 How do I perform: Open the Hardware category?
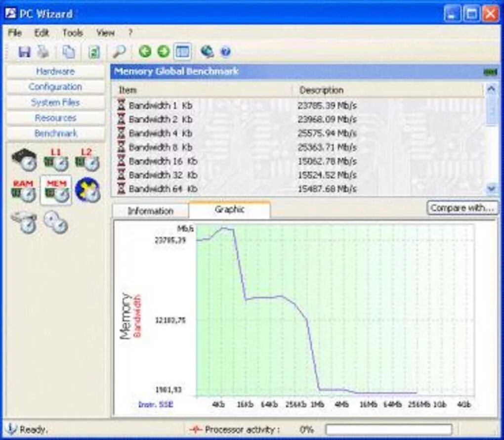[x=55, y=71]
